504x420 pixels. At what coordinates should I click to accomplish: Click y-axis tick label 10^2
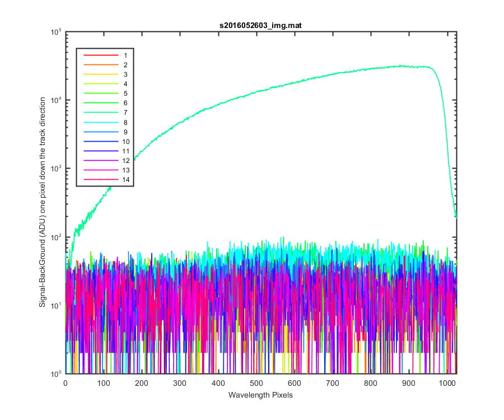[x=56, y=237]
